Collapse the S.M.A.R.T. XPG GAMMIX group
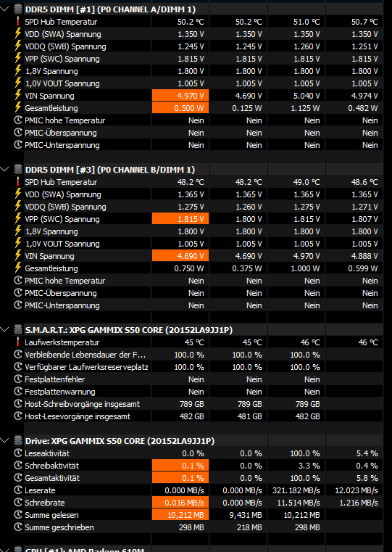 (4, 330)
